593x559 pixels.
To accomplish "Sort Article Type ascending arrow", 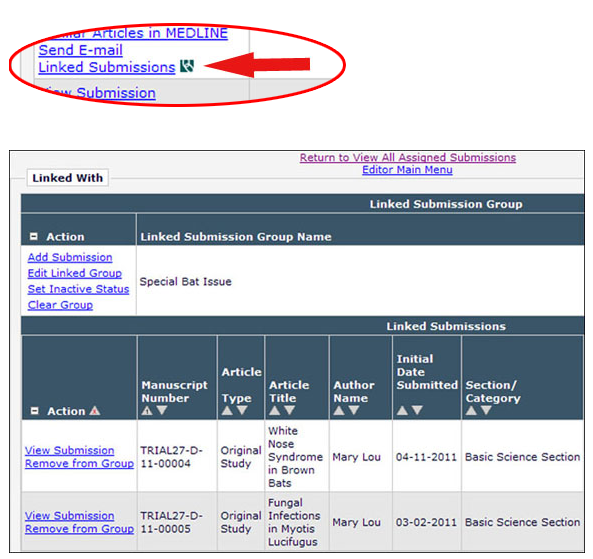I will tap(227, 410).
